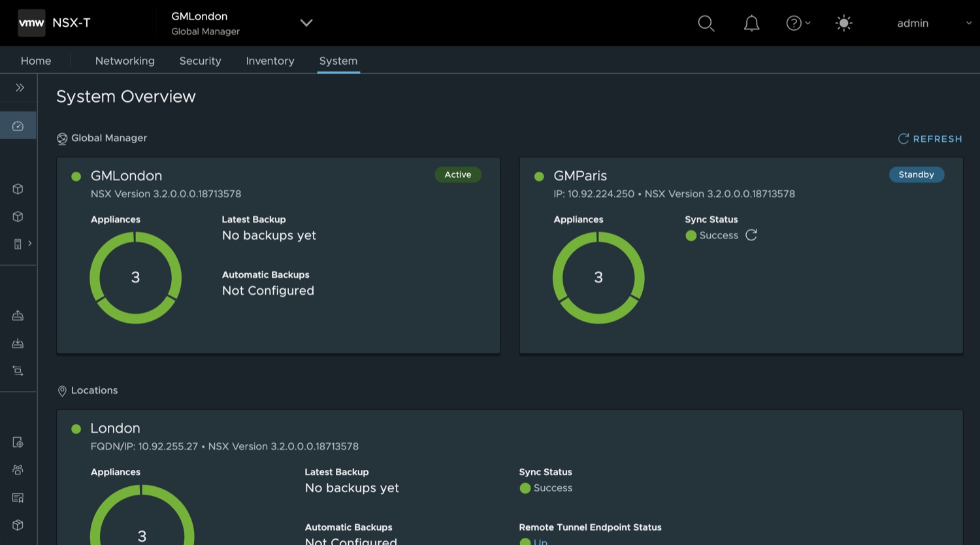Click the London location title
Screen dimensions: 980x545
(115, 428)
